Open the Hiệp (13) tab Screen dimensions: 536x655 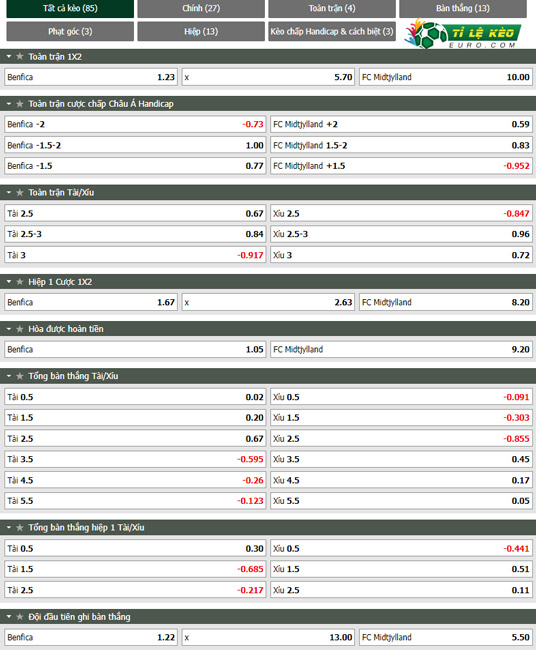(201, 31)
